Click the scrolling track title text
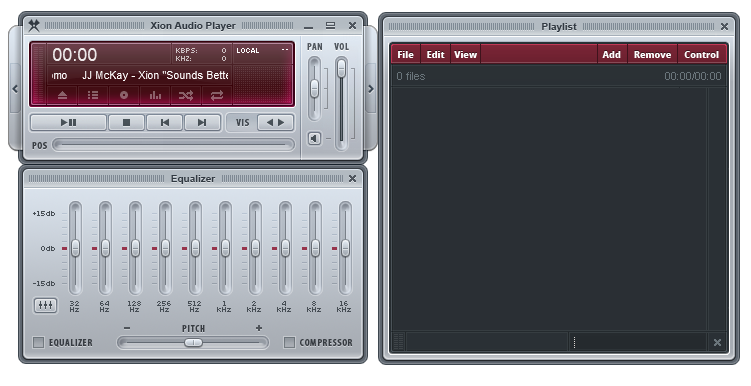This screenshot has height=386, width=751. 140,76
